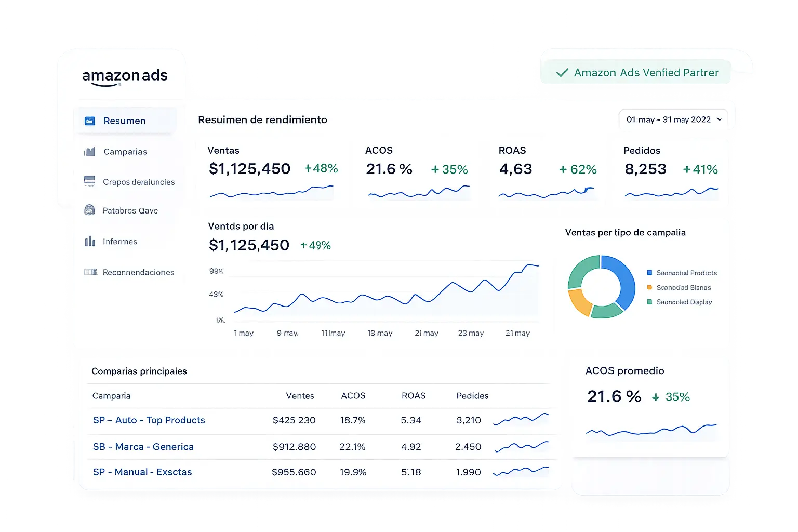Click the Camparia column header
The width and height of the screenshot is (798, 532).
pyautogui.click(x=111, y=396)
